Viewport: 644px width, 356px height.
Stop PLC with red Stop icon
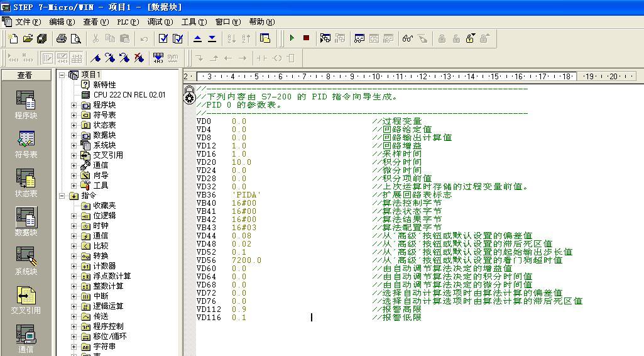click(307, 38)
